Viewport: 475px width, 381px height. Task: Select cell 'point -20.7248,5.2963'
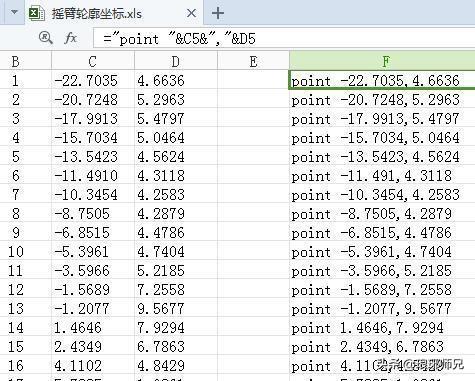(x=382, y=99)
